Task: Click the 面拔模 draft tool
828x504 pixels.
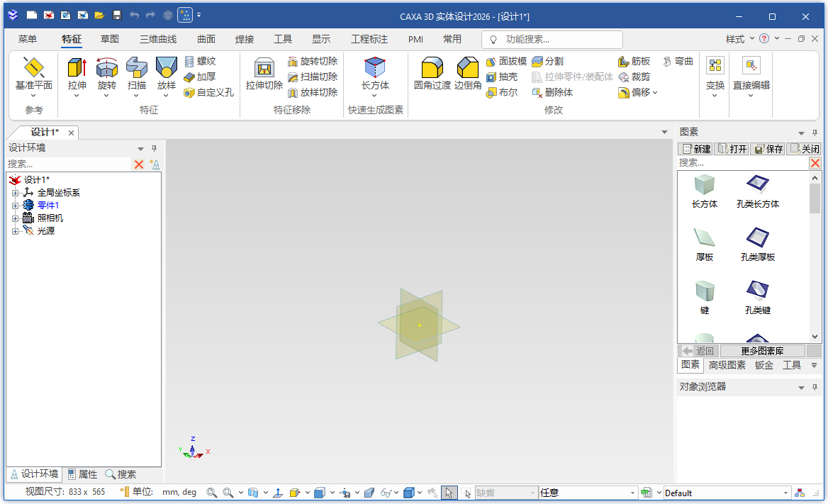Action: (506, 61)
